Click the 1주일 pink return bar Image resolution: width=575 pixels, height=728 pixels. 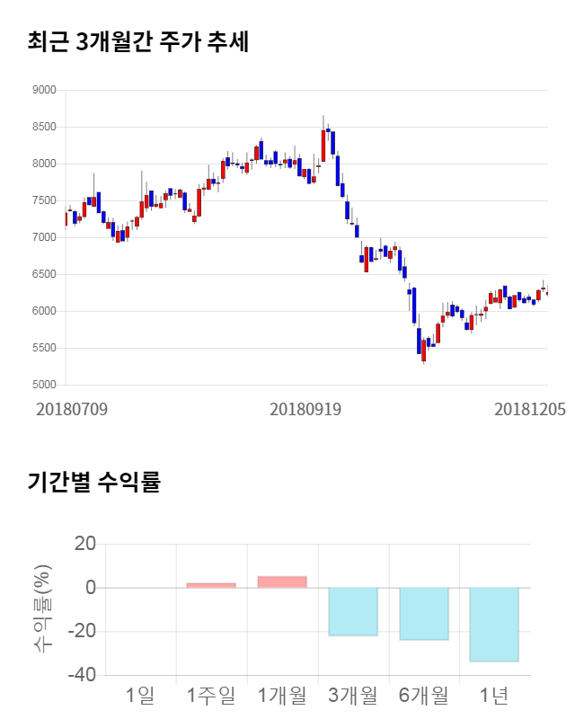211,585
